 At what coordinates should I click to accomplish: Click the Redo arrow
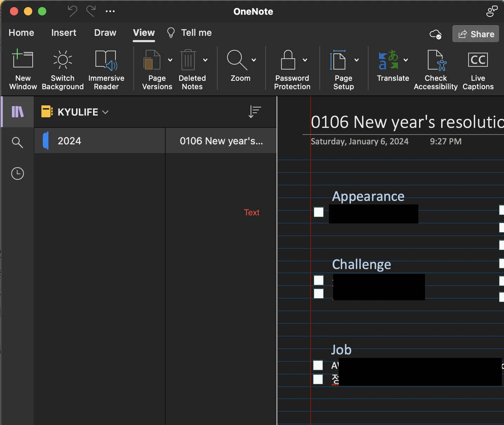pos(91,11)
